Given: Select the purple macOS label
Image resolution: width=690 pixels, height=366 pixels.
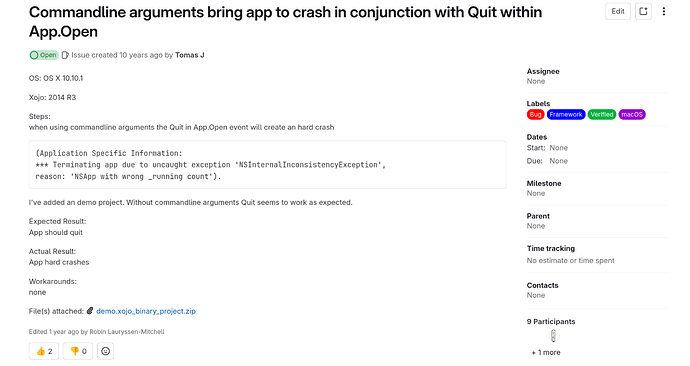Looking at the screenshot, I should 632,114.
